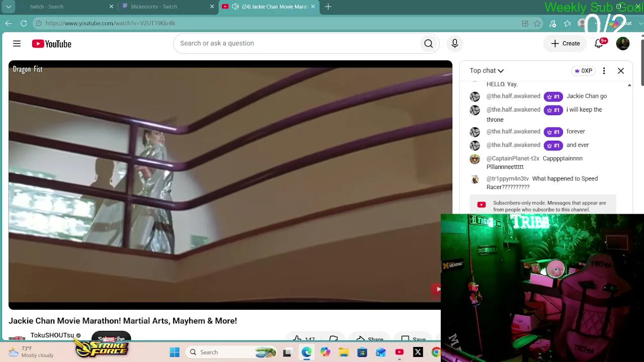Click the YouTube search magnifier button
The image size is (644, 362).
(x=428, y=44)
